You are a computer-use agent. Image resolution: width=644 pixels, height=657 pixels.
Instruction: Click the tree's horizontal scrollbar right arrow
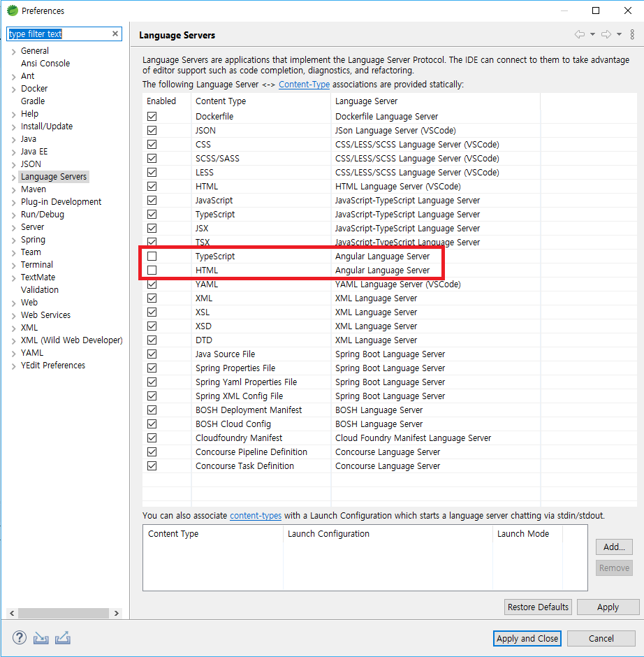pos(117,613)
